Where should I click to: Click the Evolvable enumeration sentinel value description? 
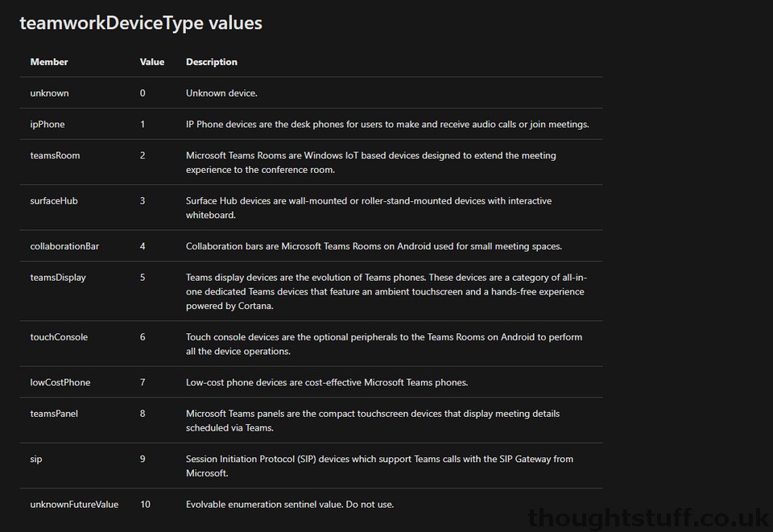coord(290,504)
